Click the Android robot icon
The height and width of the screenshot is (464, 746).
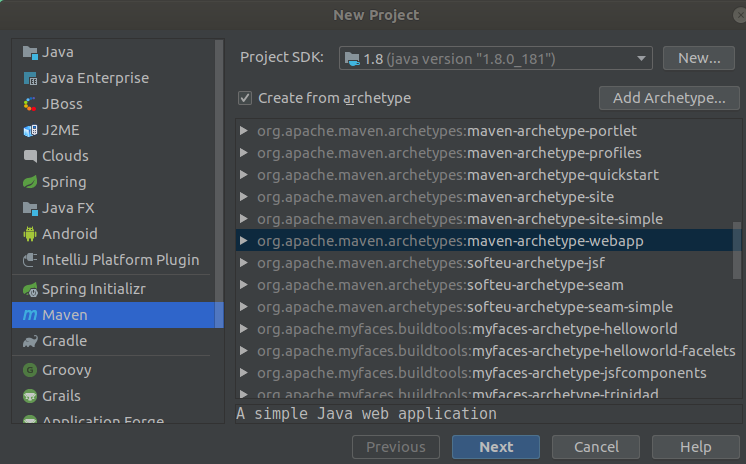click(30, 234)
